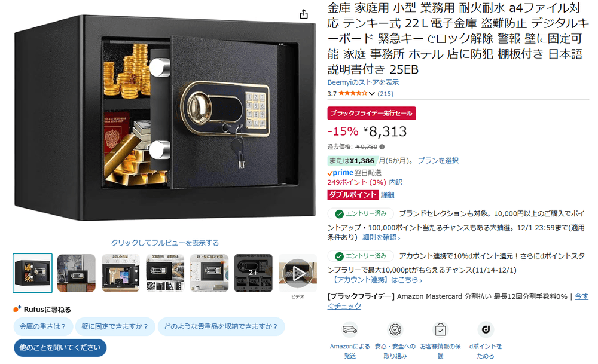Expand the star rating dropdown chevron
The width and height of the screenshot is (598, 364).
tap(371, 93)
